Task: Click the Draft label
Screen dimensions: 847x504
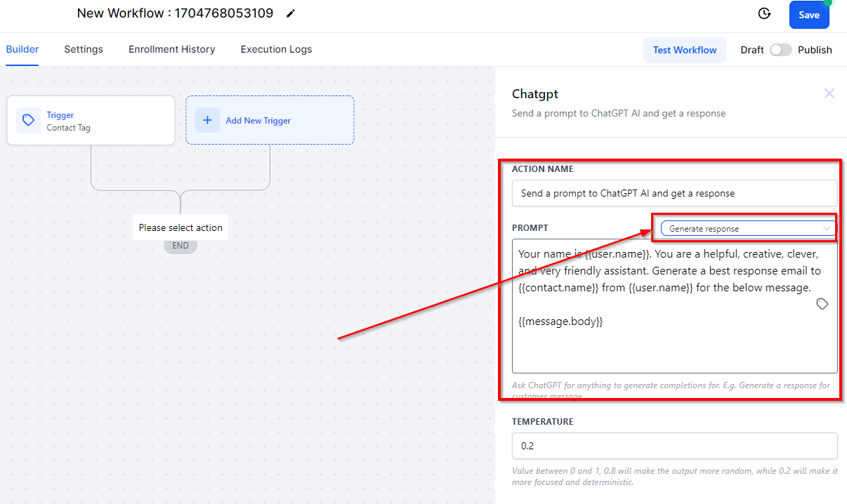Action: pos(752,50)
